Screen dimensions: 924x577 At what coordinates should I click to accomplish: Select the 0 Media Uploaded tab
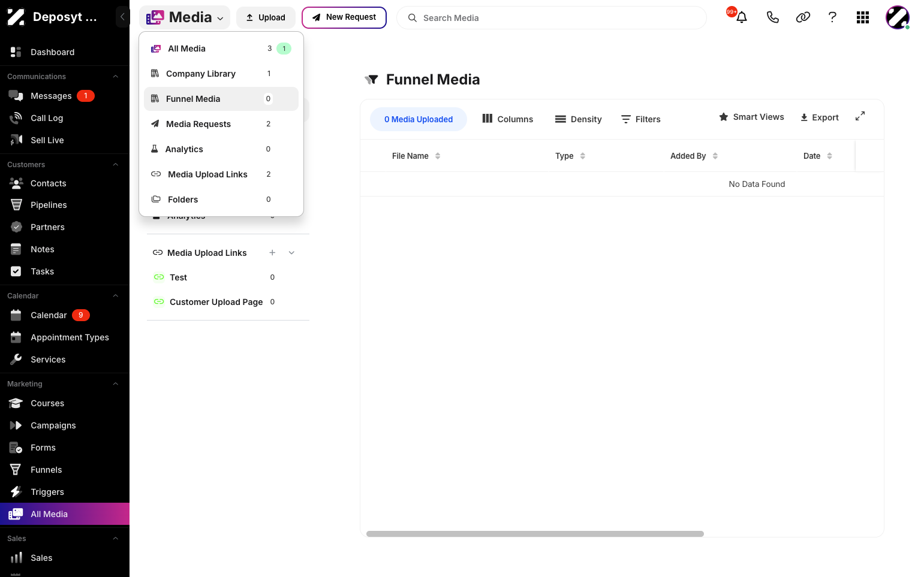click(x=419, y=119)
